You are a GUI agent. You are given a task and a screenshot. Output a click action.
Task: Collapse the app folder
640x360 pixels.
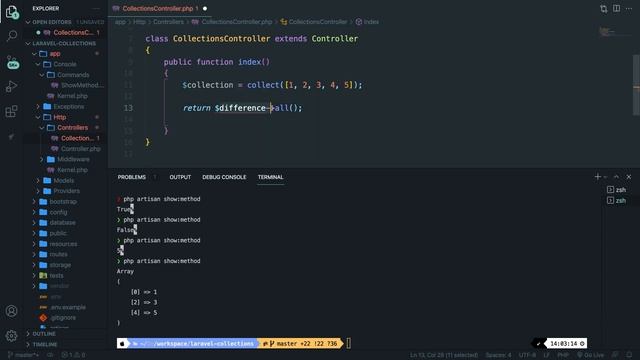click(x=35, y=54)
